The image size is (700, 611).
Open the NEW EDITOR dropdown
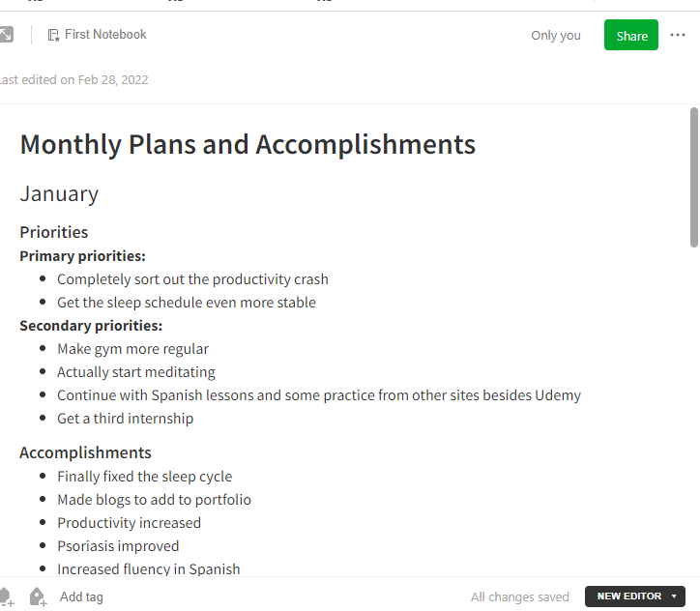(635, 596)
